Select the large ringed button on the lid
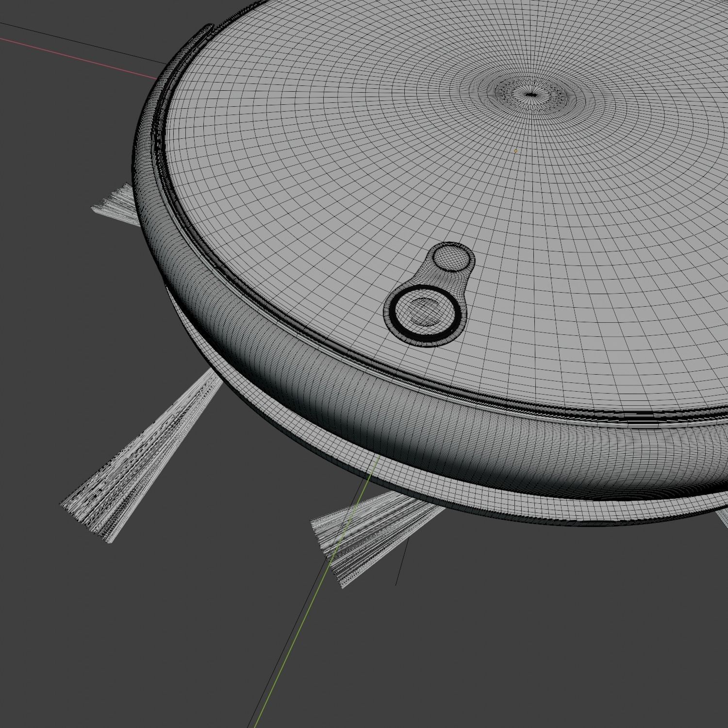Viewport: 728px width, 728px height. tap(425, 314)
